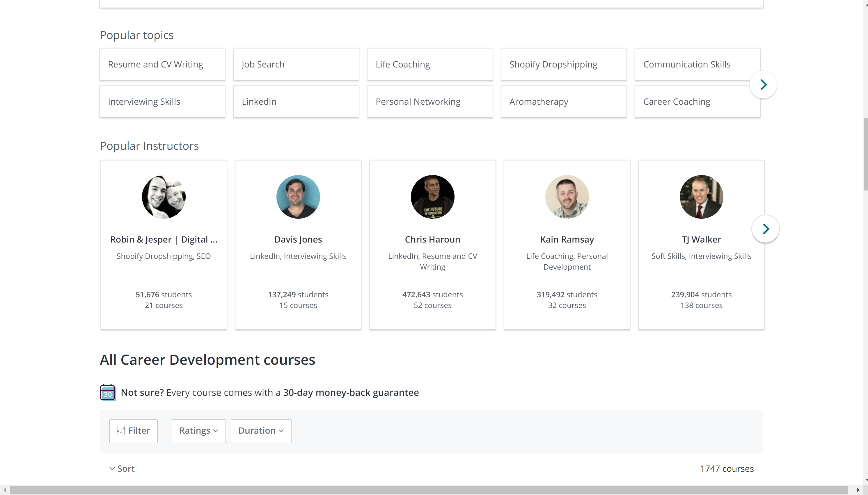Open the Duration dropdown
Viewport: 868px width, 495px height.
260,431
